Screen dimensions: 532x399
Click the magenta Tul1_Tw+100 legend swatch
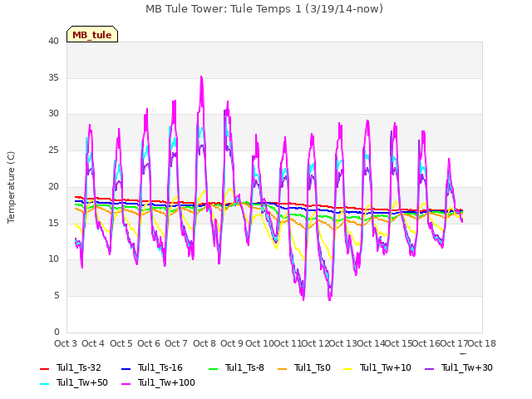[126, 384]
